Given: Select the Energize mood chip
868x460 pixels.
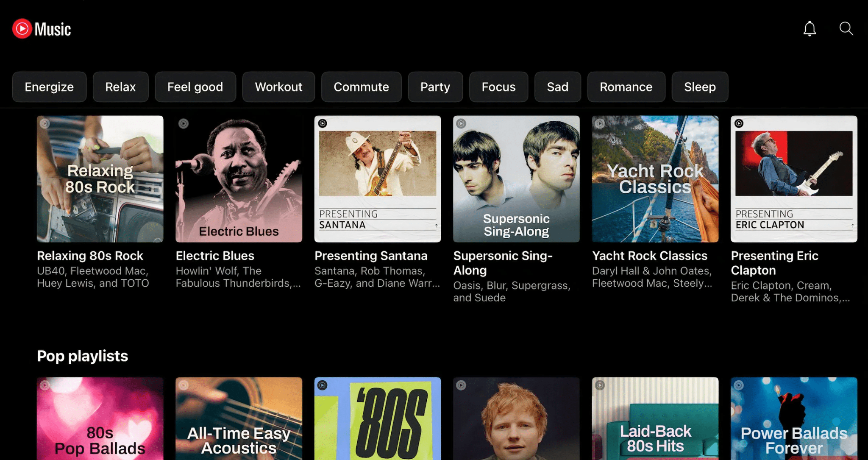Looking at the screenshot, I should 49,87.
